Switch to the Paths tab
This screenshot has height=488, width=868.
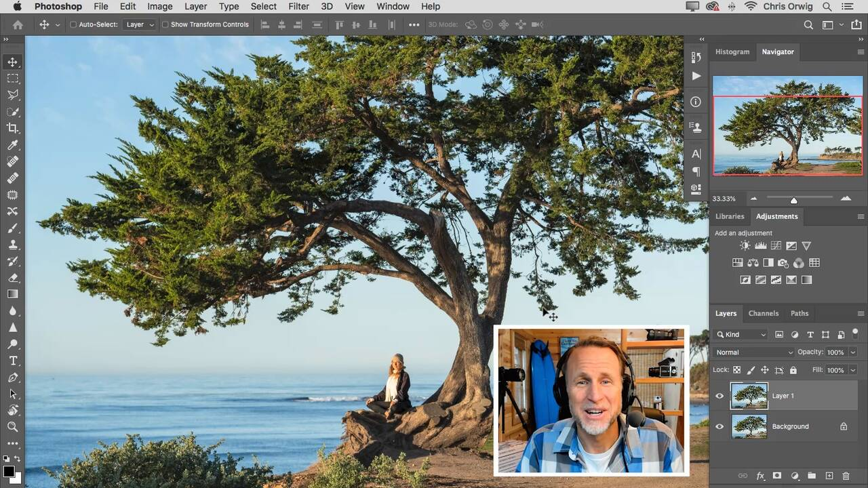point(800,313)
